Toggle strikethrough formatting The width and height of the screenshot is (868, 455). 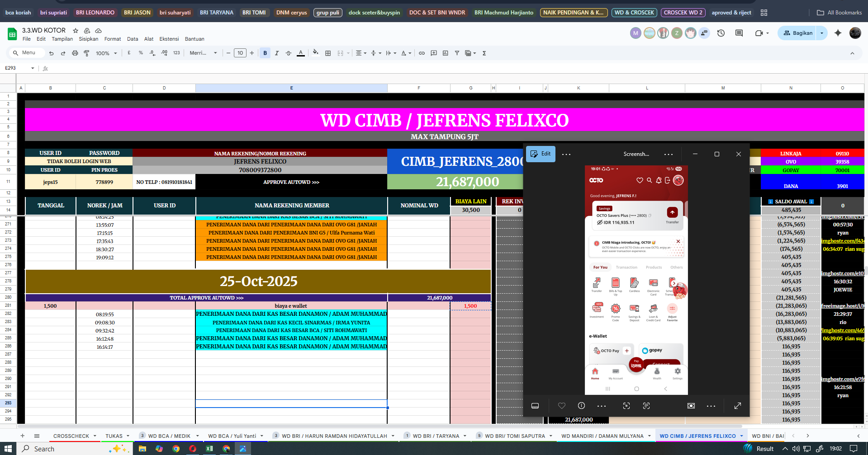click(x=289, y=53)
